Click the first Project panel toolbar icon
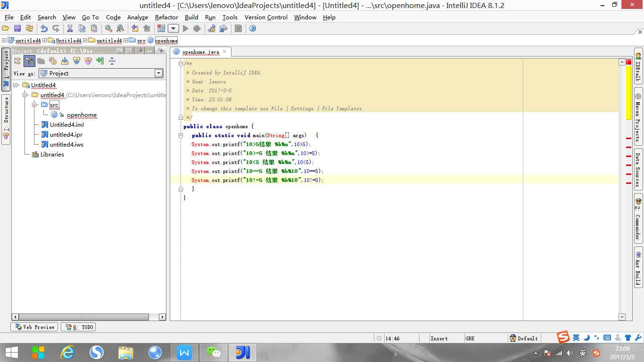This screenshot has width=644, height=362. (x=17, y=61)
